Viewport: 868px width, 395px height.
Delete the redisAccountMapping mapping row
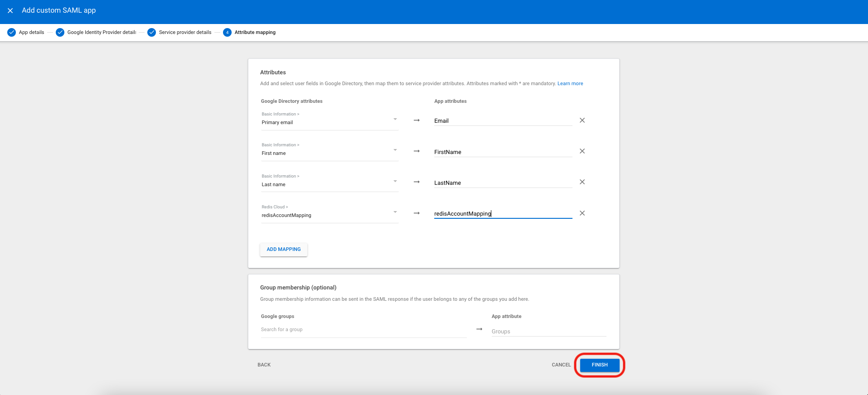point(582,213)
